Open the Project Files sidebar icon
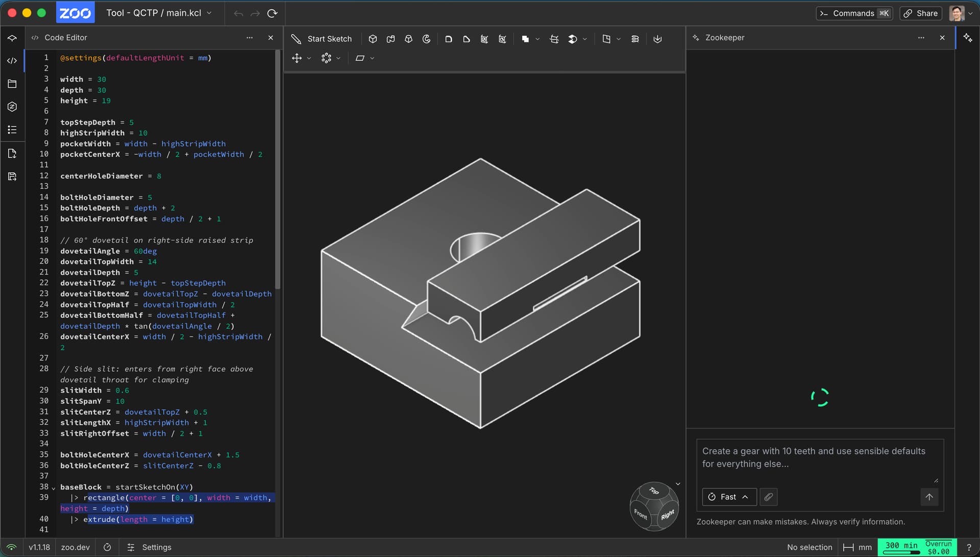980x557 pixels. point(12,84)
